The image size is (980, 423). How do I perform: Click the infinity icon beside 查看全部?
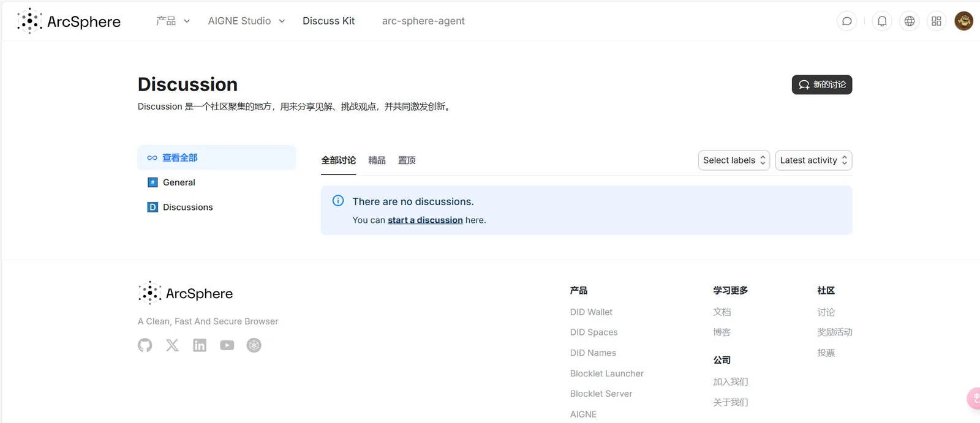153,158
